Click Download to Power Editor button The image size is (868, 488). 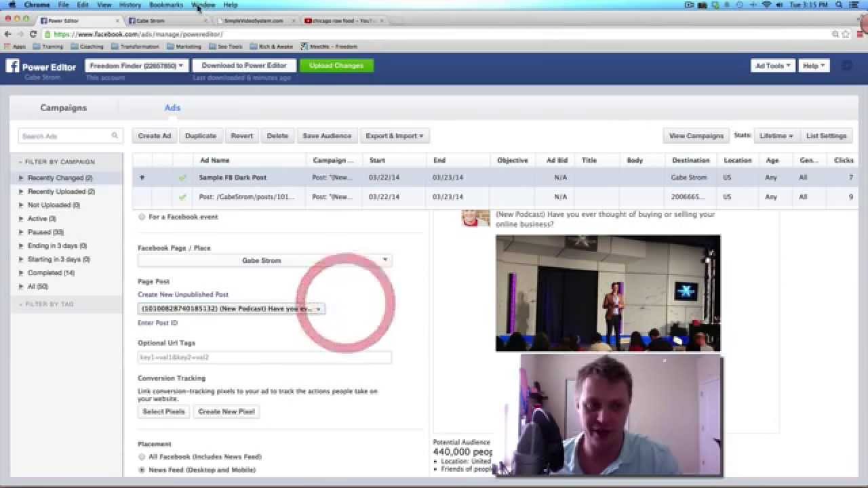click(244, 66)
